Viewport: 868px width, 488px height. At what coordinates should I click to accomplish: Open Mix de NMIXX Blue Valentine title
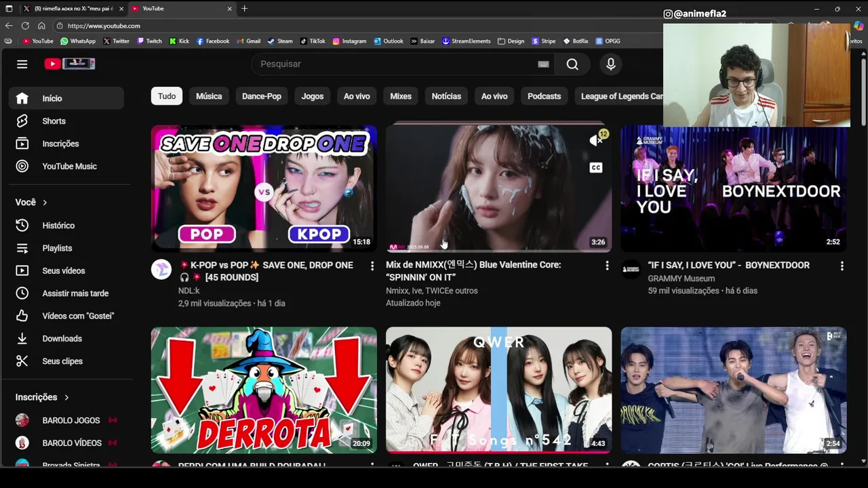(473, 271)
